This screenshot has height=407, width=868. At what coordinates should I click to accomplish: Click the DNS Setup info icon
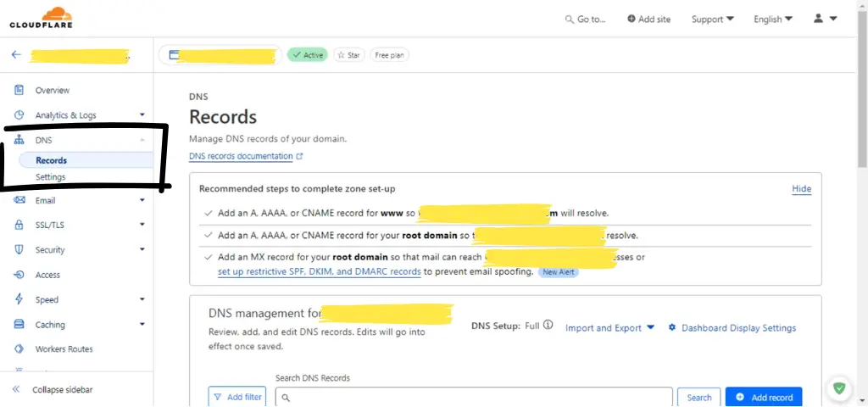click(548, 326)
